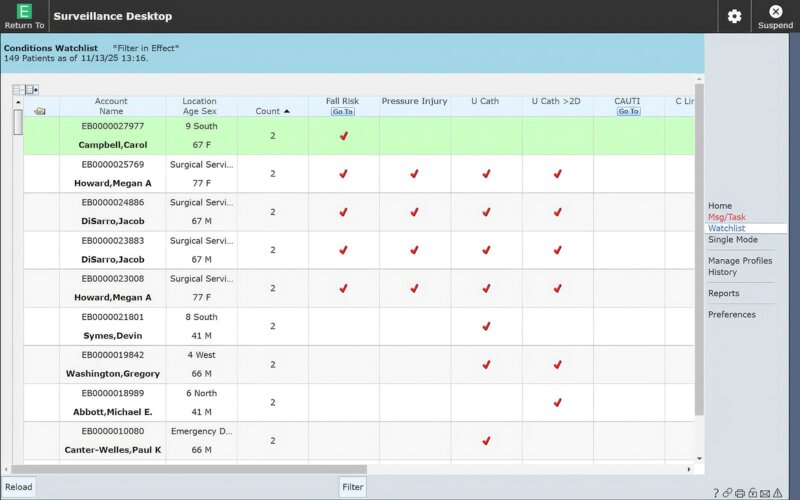Click U Cath >2D checkmark for Abbott, Michael E.
Image resolution: width=800 pixels, height=500 pixels.
click(557, 402)
